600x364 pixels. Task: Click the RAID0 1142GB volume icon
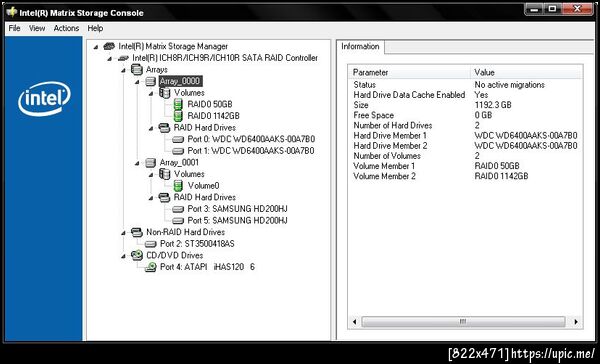pyautogui.click(x=178, y=116)
